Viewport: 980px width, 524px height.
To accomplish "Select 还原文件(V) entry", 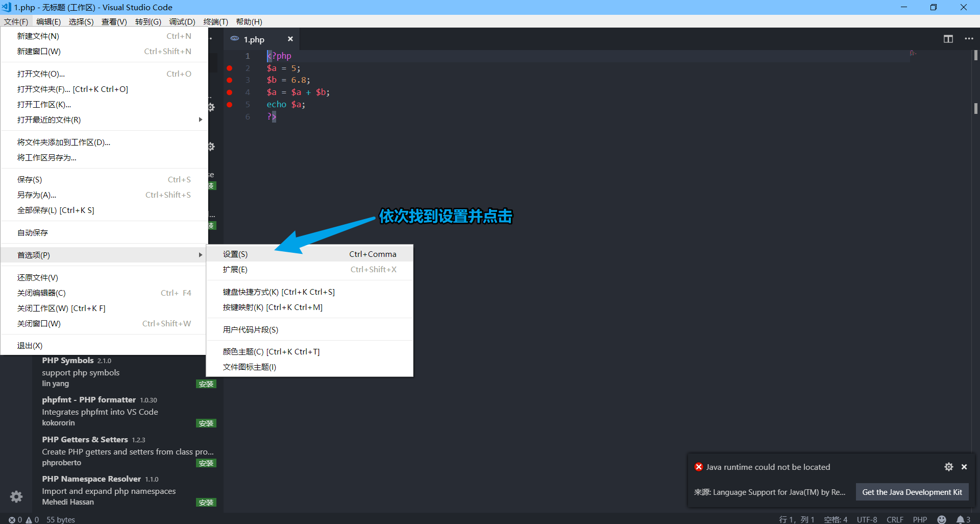I will [x=104, y=277].
